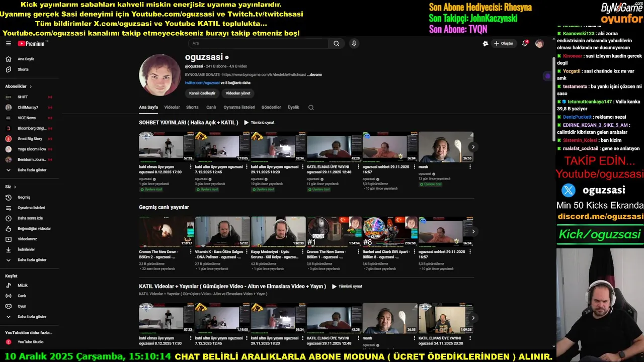Open the notifications bell

tap(525, 44)
